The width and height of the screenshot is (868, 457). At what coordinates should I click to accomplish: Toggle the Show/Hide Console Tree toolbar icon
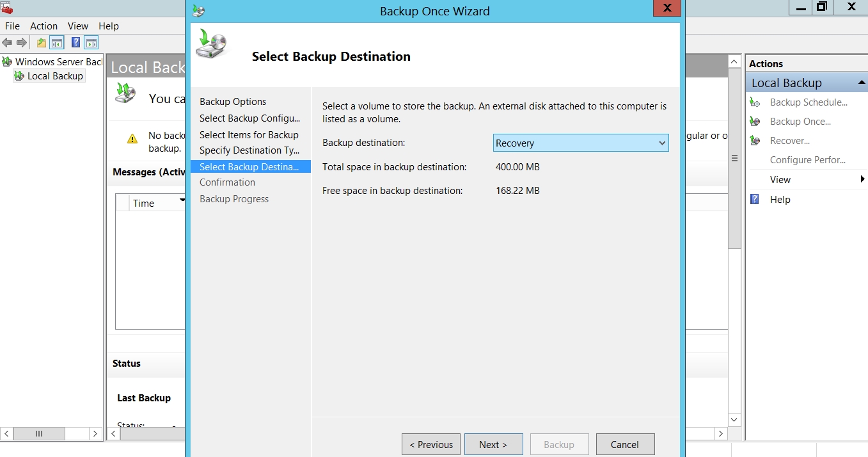pyautogui.click(x=57, y=43)
